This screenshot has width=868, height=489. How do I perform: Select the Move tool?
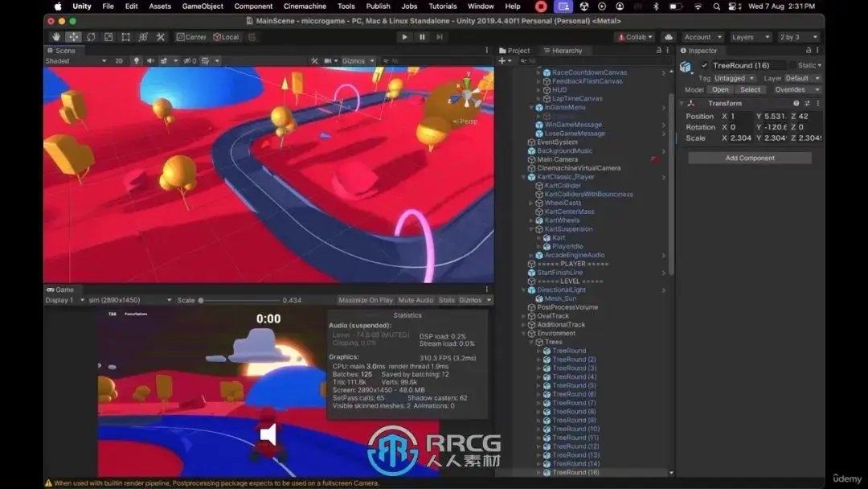(74, 37)
